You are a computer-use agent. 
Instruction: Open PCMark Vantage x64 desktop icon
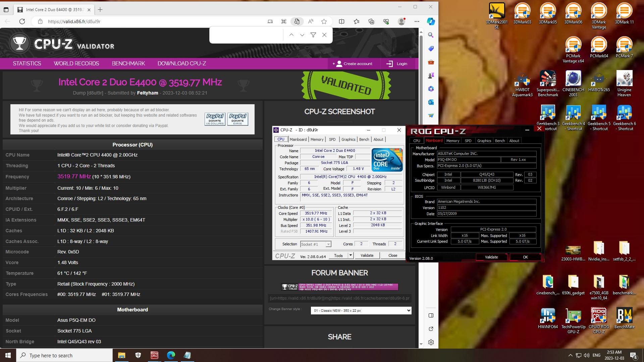click(x=573, y=50)
